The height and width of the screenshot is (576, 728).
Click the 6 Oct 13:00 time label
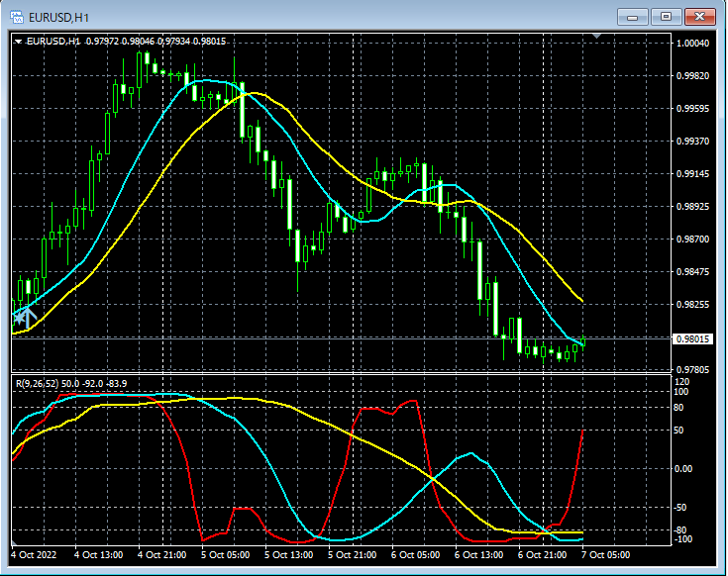click(478, 554)
